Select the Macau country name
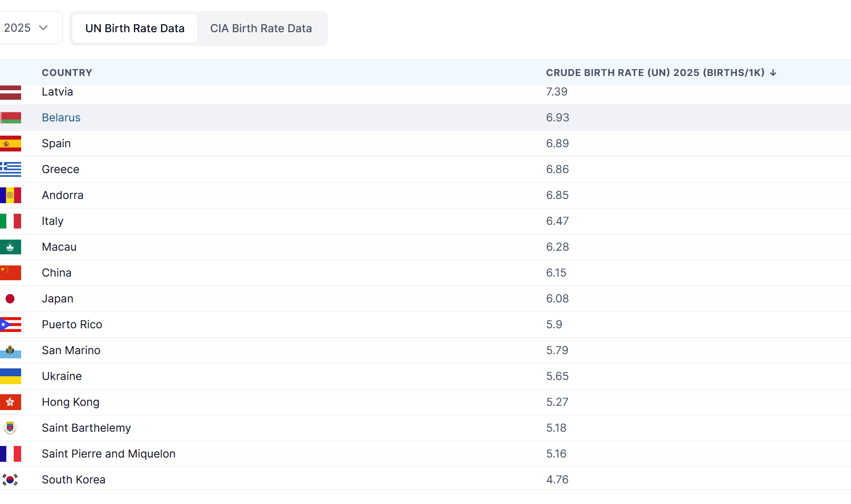 (59, 247)
